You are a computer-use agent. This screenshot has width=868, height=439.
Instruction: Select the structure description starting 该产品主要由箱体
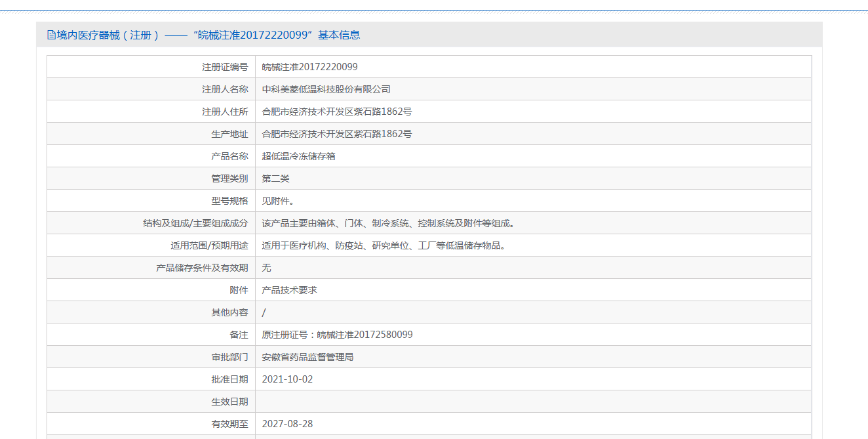click(x=388, y=223)
